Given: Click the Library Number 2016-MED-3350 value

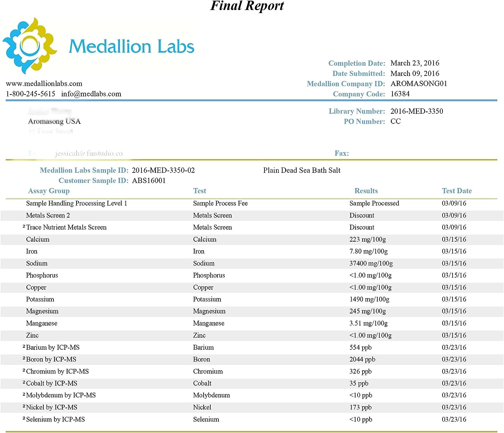Looking at the screenshot, I should [x=417, y=111].
